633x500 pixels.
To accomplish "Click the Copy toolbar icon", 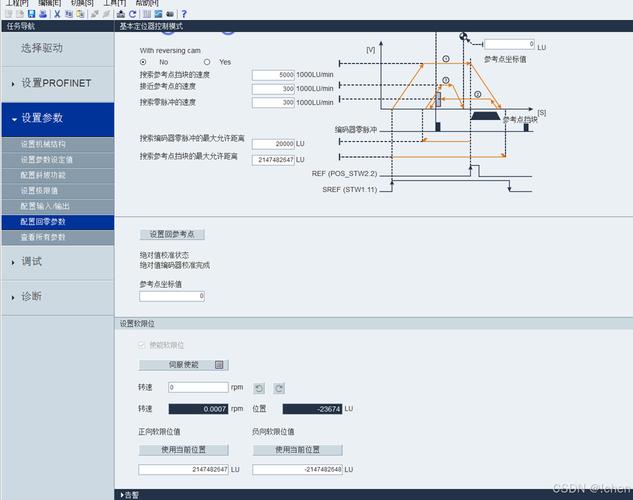I will (69, 14).
